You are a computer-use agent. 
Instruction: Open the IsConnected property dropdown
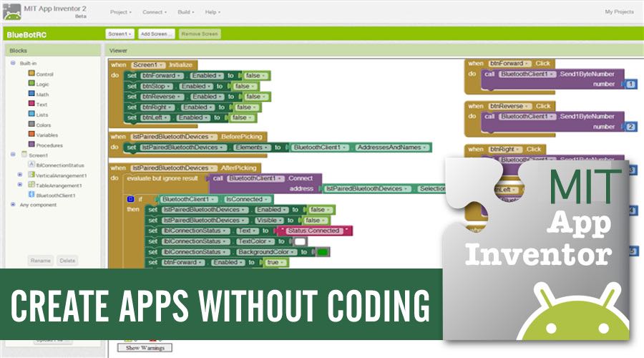(x=247, y=199)
